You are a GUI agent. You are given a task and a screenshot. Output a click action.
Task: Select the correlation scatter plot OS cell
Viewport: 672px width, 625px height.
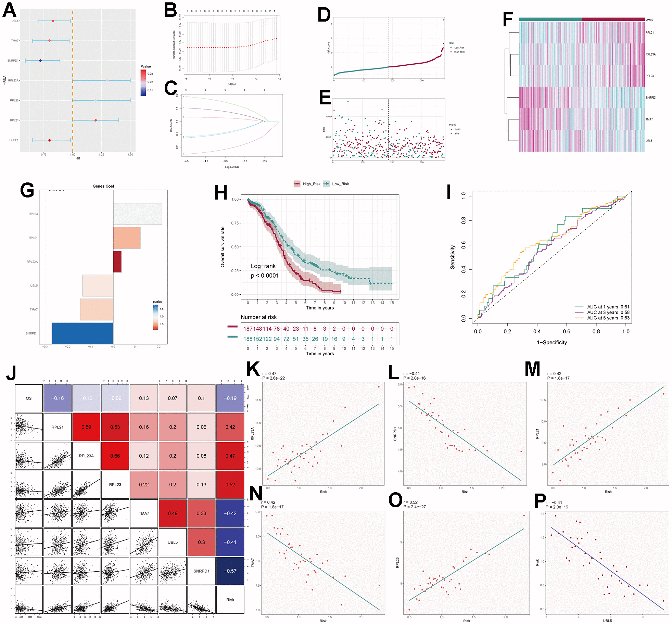coord(32,400)
